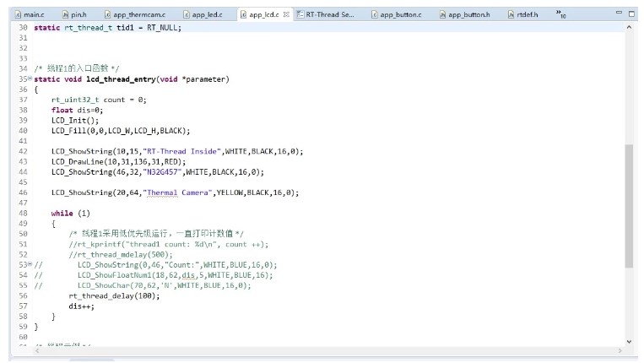644x363 pixels.
Task: Minimize the editor area
Action: (x=619, y=14)
